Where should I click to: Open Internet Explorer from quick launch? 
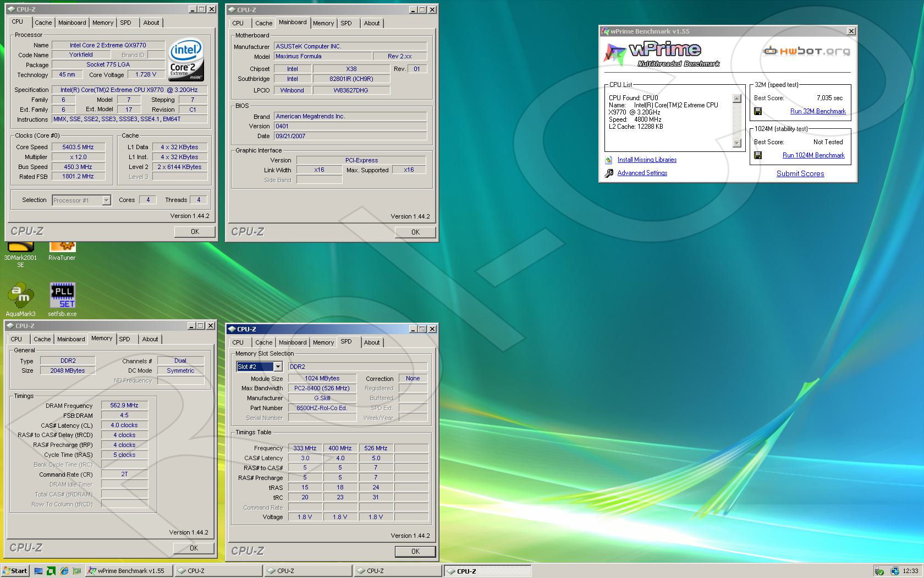(x=64, y=571)
